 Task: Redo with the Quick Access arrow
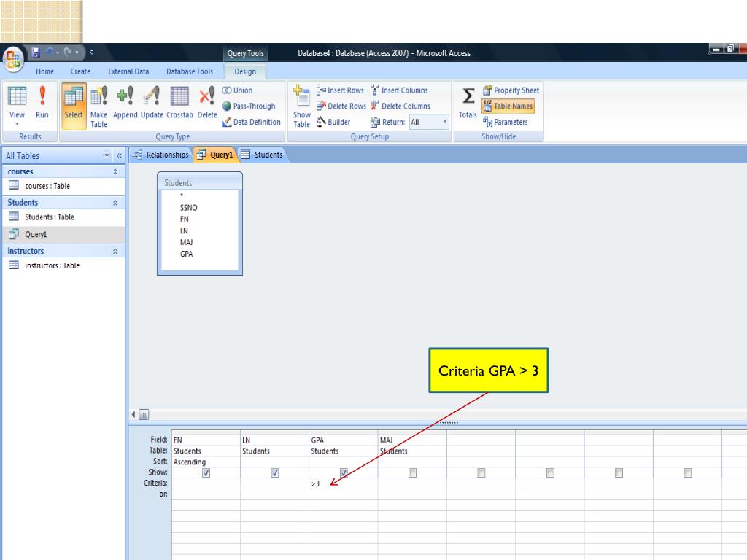pyautogui.click(x=68, y=52)
